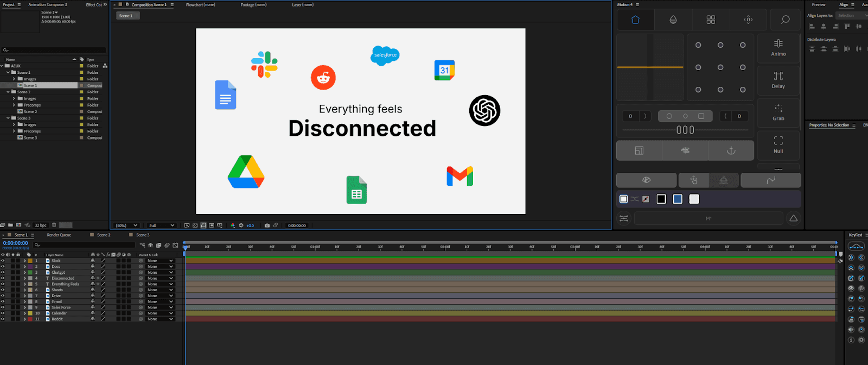This screenshot has width=868, height=365.
Task: Click the composition mini-flowchart icon in timeline
Action: coord(143,246)
